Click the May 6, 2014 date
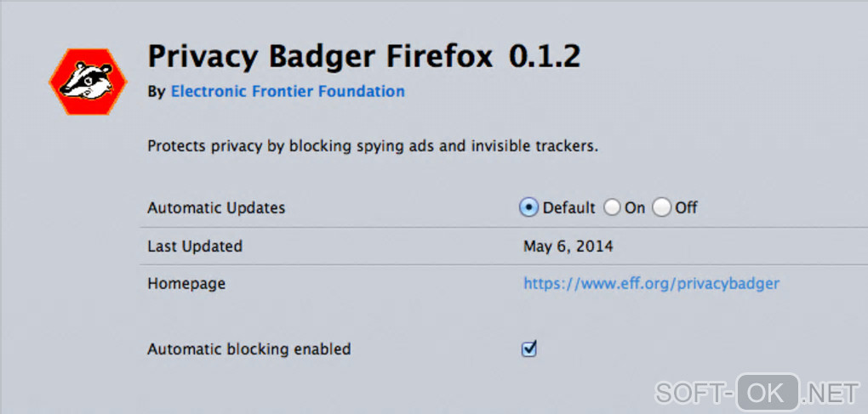 click(x=568, y=247)
